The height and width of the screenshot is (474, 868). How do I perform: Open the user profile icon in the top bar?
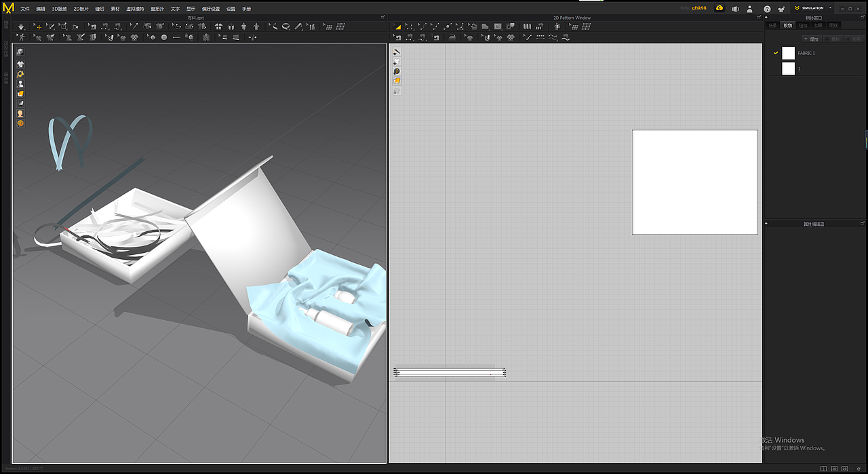(750, 9)
